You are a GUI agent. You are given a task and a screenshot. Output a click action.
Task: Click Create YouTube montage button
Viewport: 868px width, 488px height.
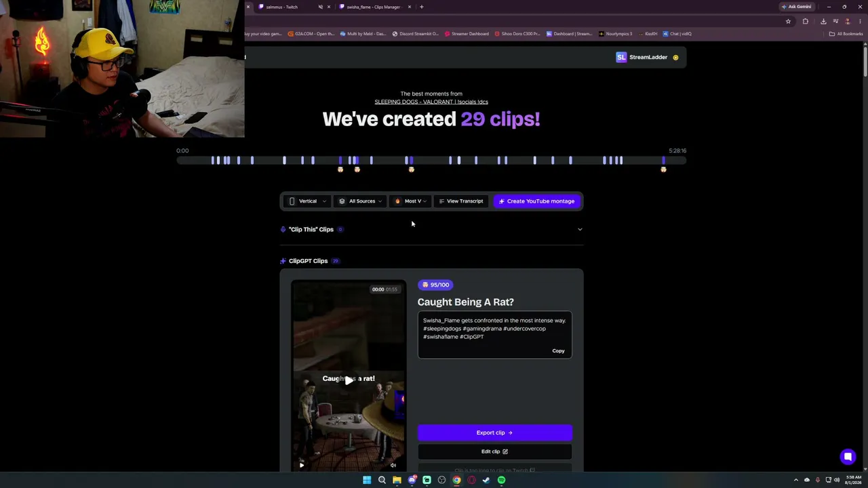[x=536, y=201]
